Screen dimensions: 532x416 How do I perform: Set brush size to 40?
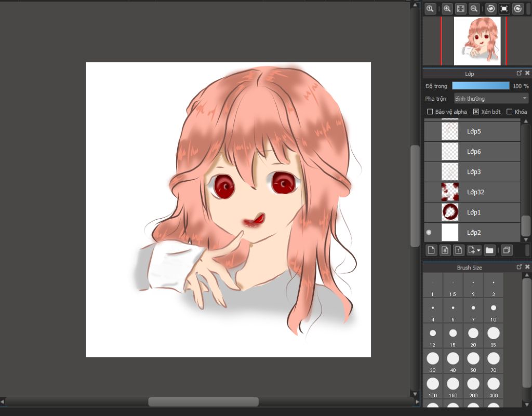(453, 362)
